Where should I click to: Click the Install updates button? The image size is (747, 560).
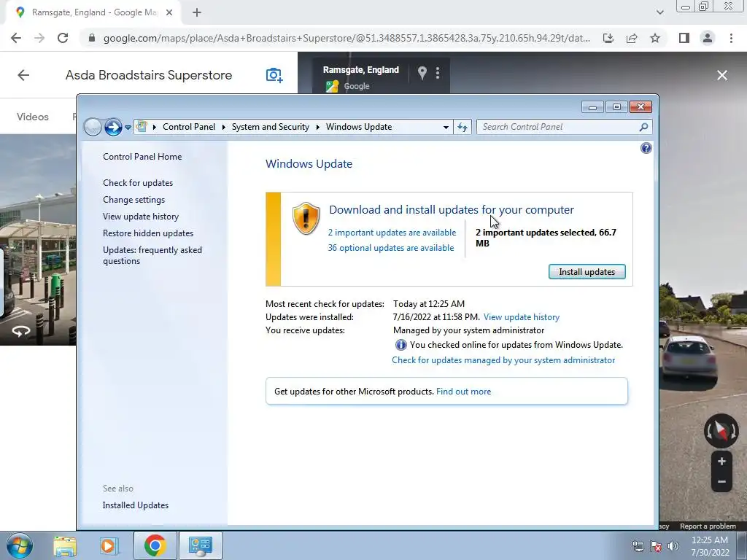click(x=587, y=272)
